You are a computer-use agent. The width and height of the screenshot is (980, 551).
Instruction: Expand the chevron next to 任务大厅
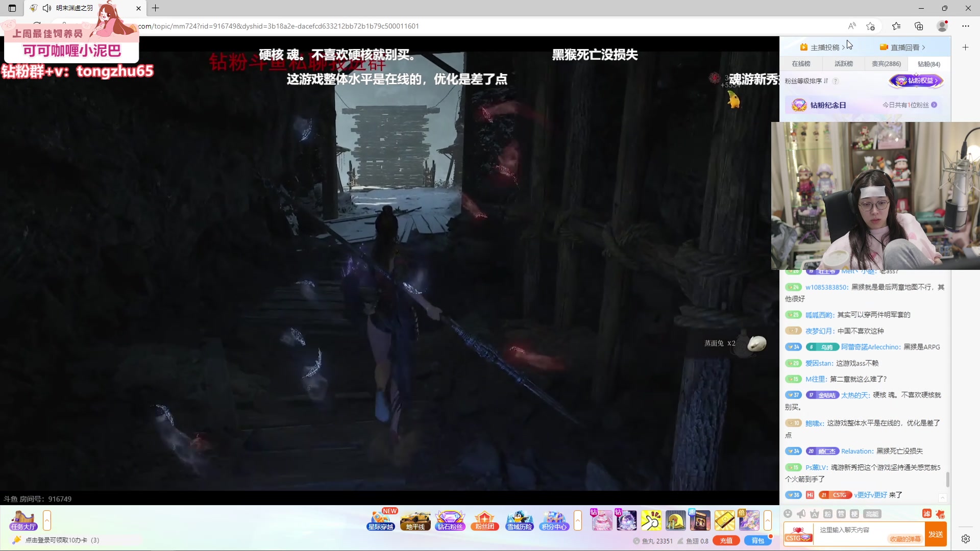pyautogui.click(x=47, y=520)
